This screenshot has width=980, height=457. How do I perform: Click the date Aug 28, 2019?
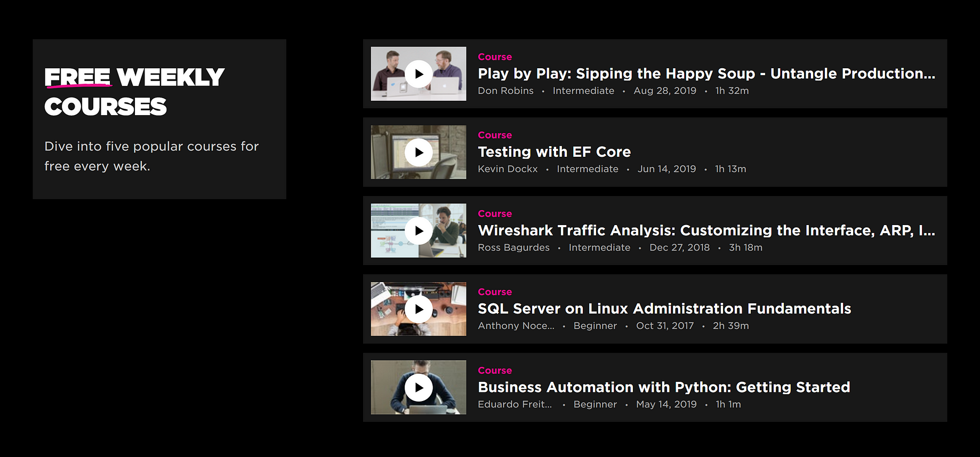pyautogui.click(x=665, y=91)
